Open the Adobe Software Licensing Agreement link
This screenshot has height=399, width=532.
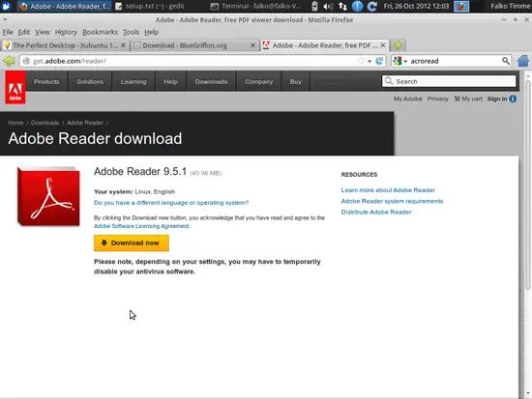(141, 226)
